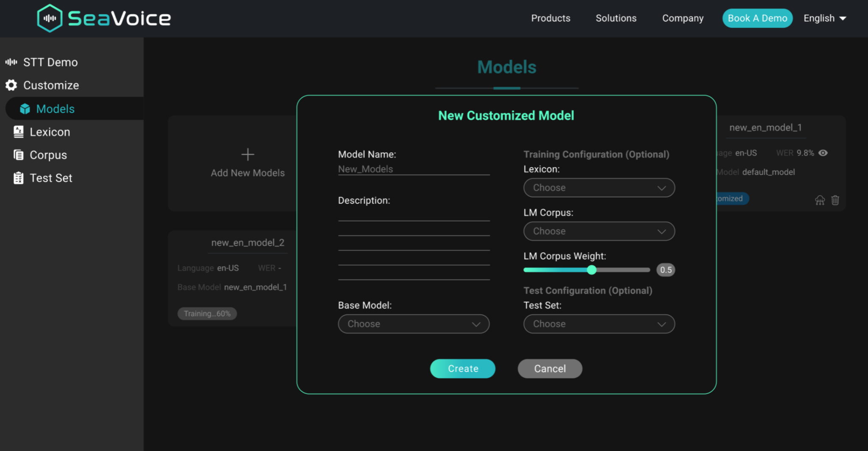Expand the Test Set dropdown
Image resolution: width=868 pixels, height=451 pixels.
(599, 324)
